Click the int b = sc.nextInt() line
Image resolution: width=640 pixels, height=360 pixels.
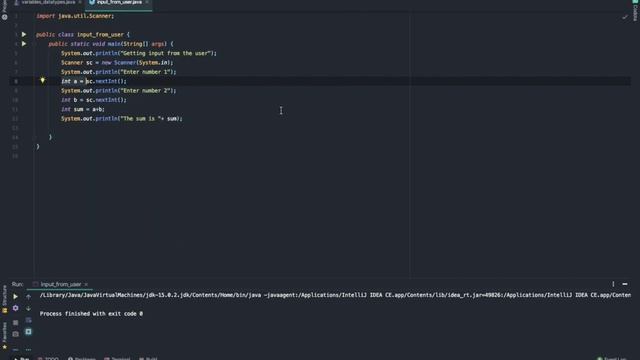tap(94, 100)
